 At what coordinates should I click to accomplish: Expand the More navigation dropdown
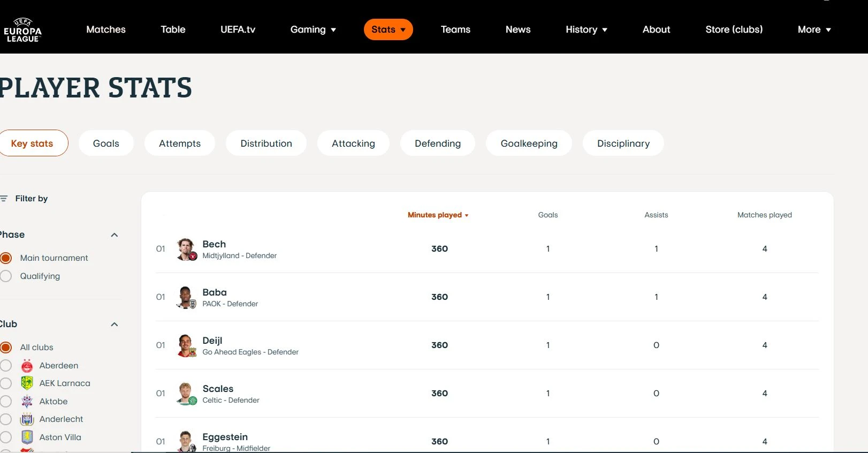pos(813,29)
